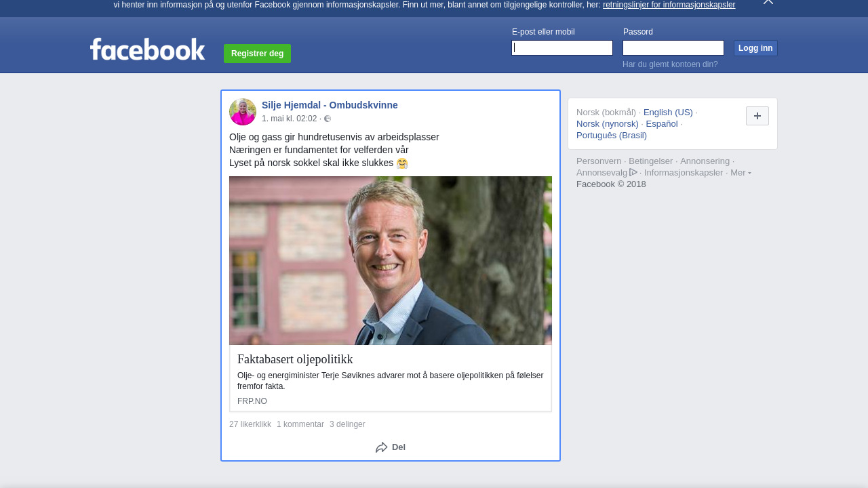Open the 1. mai kl. 02:02 timestamp
Screen dimensions: 868x488
click(290, 119)
